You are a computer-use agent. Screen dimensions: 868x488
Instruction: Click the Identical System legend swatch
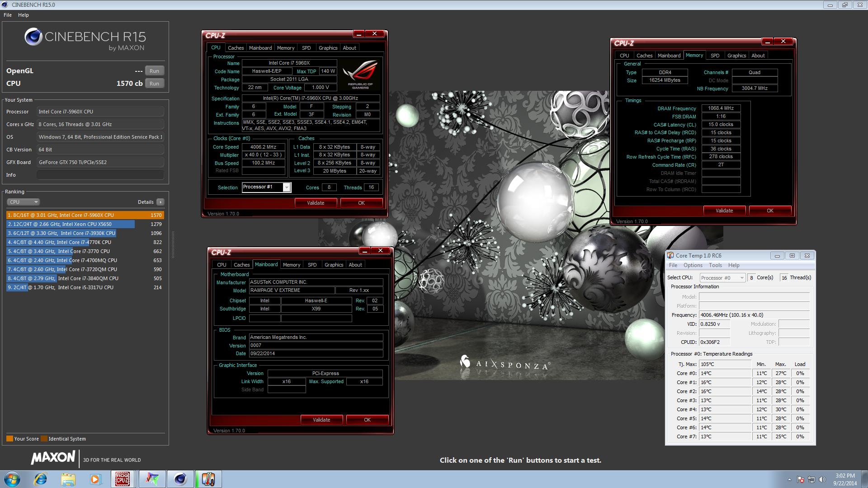point(44,439)
